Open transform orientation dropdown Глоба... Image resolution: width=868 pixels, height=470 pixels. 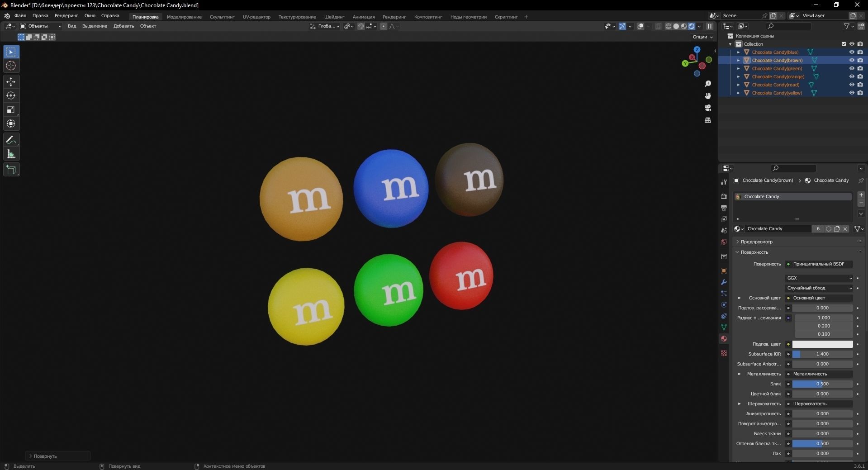(x=325, y=26)
